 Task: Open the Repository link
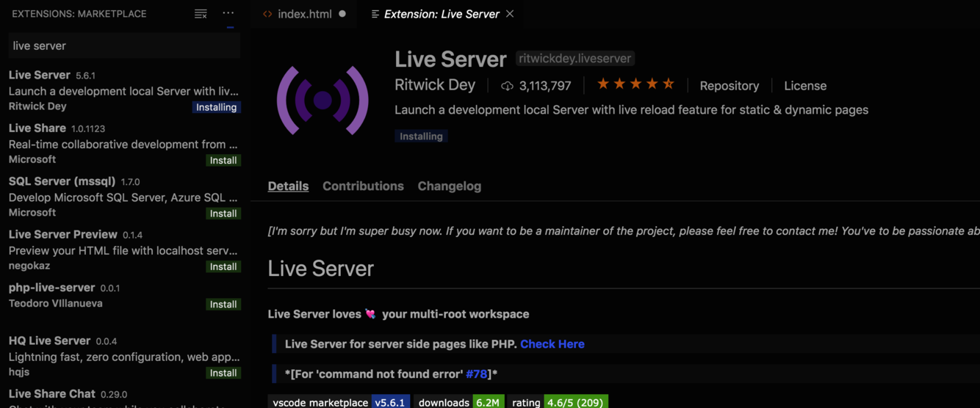pyautogui.click(x=729, y=86)
